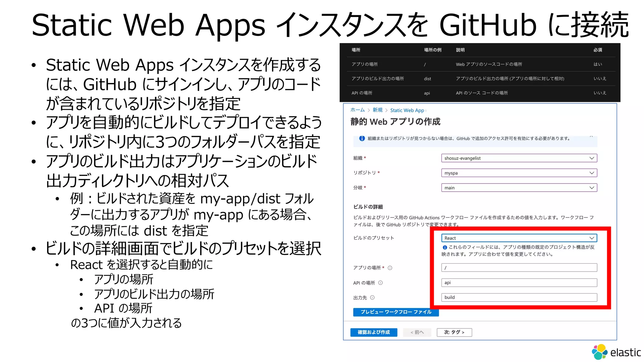Click the アプリの場所 input field

coord(519,267)
